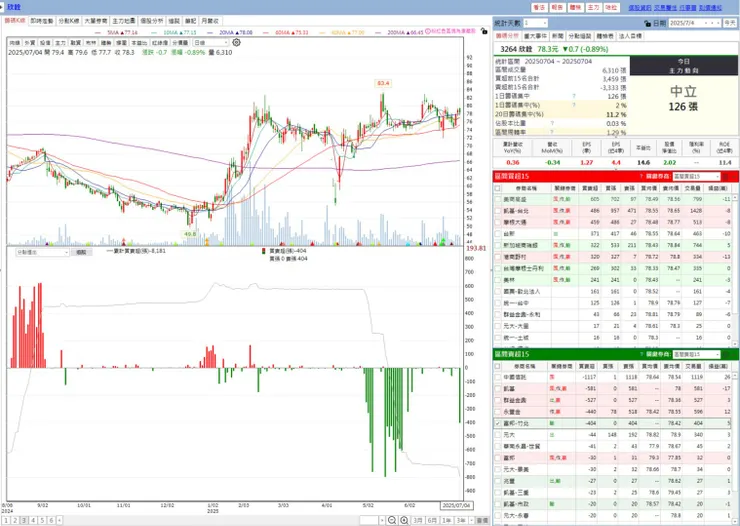Expand the arrow after chart page number 6
The width and height of the screenshot is (740, 526).
(x=59, y=520)
